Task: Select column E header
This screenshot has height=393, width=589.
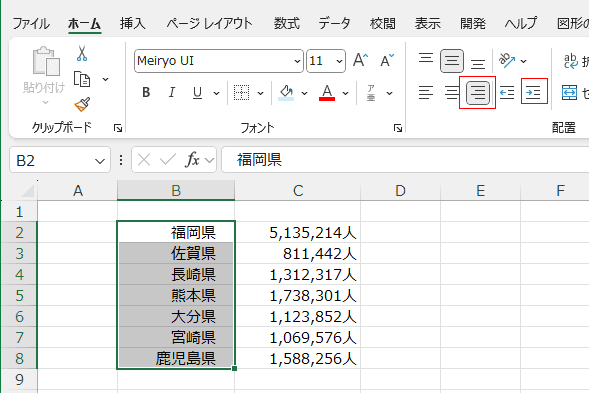Action: pos(480,190)
